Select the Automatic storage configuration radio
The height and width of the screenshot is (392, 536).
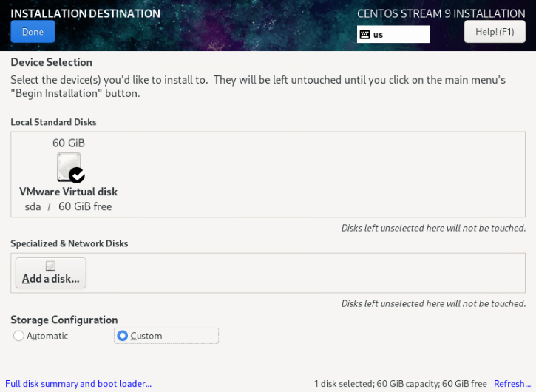18,336
